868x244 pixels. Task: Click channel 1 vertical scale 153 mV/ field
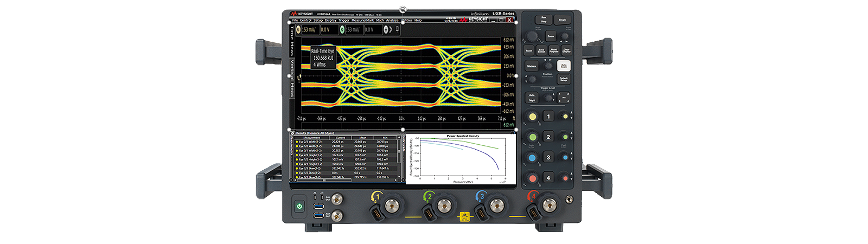pyautogui.click(x=310, y=29)
